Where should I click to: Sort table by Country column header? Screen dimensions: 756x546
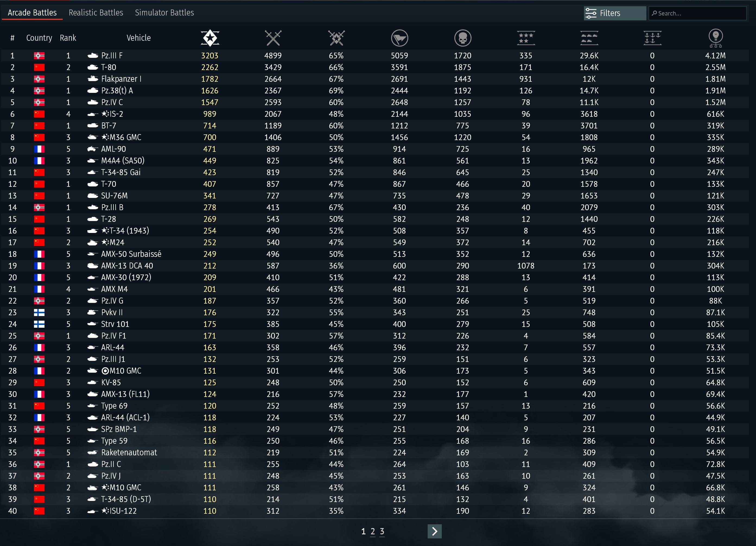click(x=39, y=38)
